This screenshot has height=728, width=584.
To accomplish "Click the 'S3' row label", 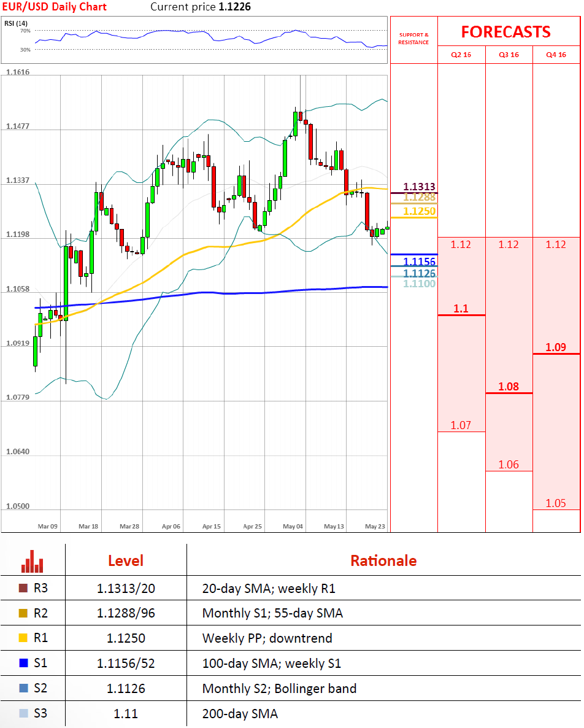I will point(41,713).
